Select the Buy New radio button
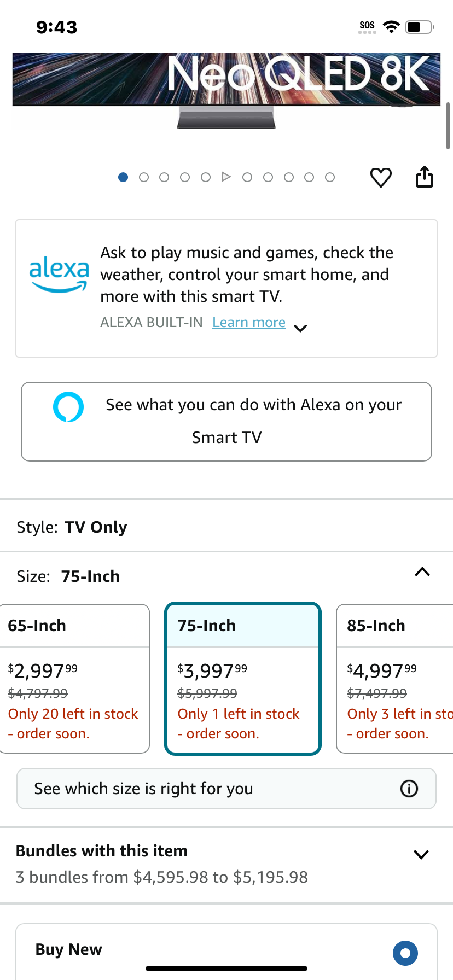Viewport: 453px width, 980px height. pyautogui.click(x=405, y=953)
